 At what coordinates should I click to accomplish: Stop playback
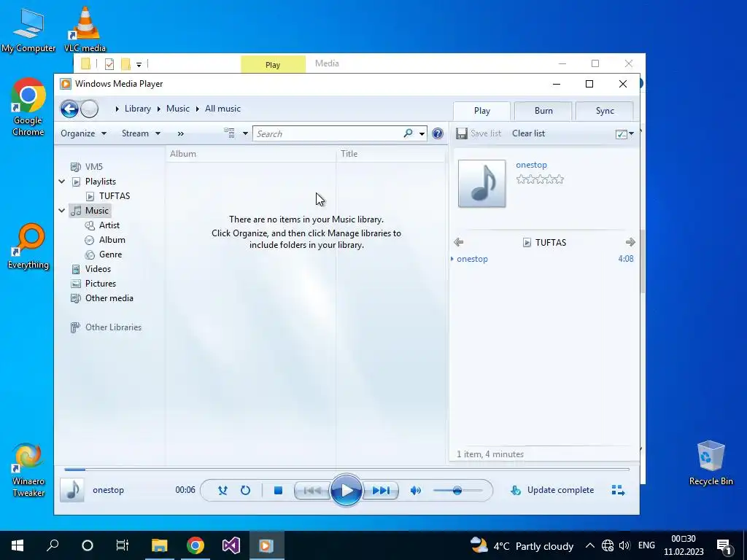pos(278,490)
